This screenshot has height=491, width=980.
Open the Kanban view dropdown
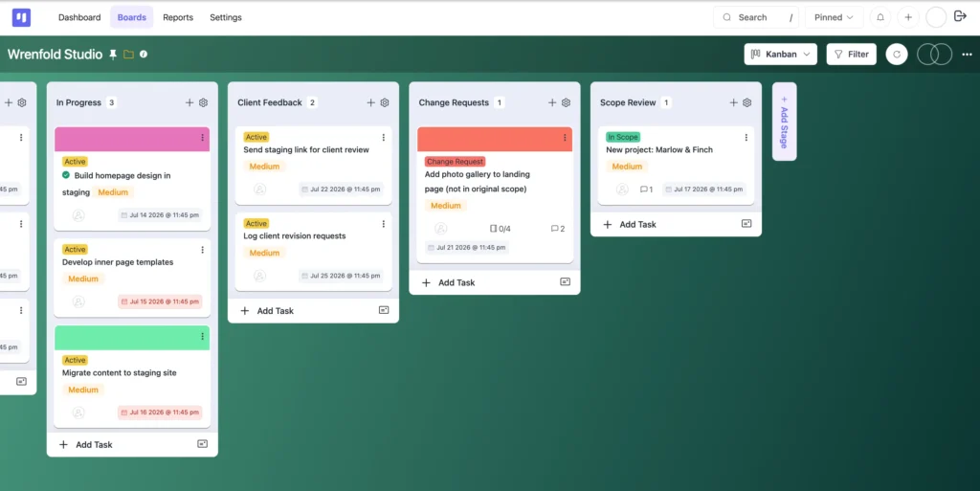coord(781,55)
